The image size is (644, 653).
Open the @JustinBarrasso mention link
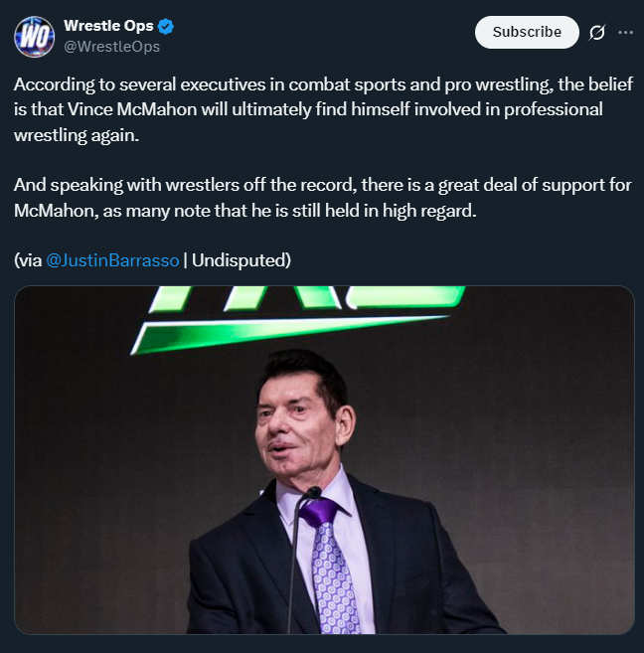pyautogui.click(x=112, y=260)
